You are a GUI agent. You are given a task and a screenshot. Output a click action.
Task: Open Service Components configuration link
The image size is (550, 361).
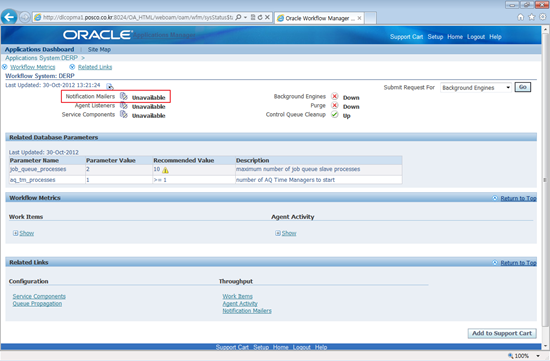[x=39, y=296]
